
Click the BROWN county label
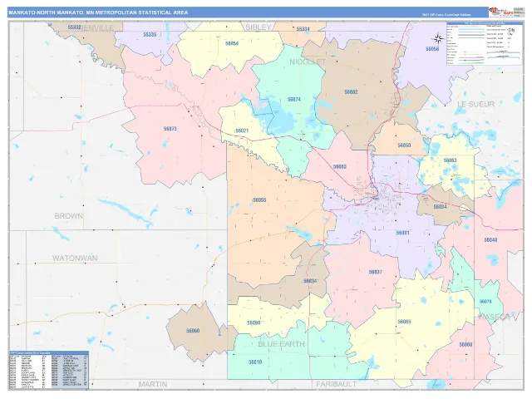click(x=68, y=216)
